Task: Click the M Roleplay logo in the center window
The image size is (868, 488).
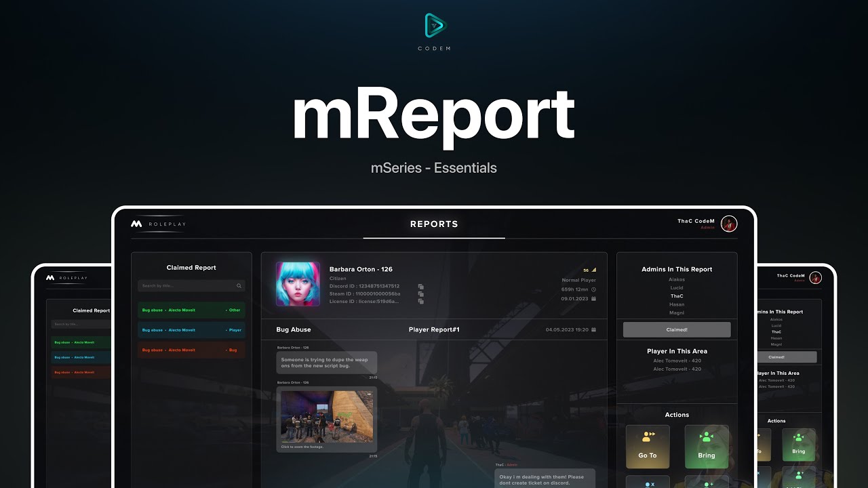Action: point(159,224)
